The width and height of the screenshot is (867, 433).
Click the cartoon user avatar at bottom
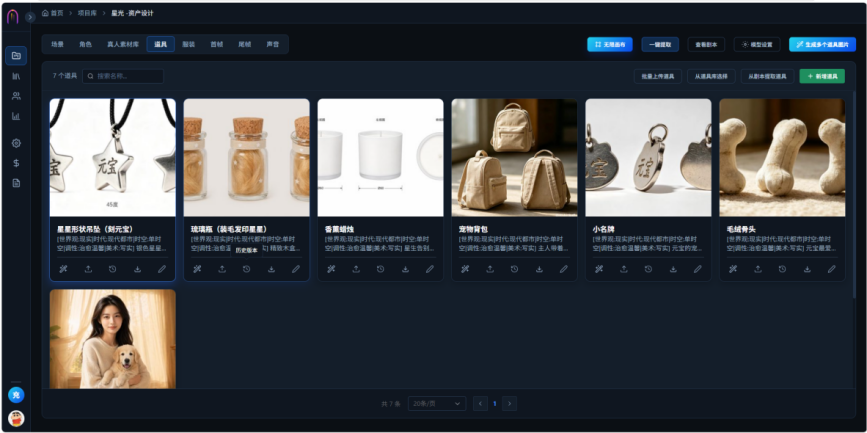point(16,419)
